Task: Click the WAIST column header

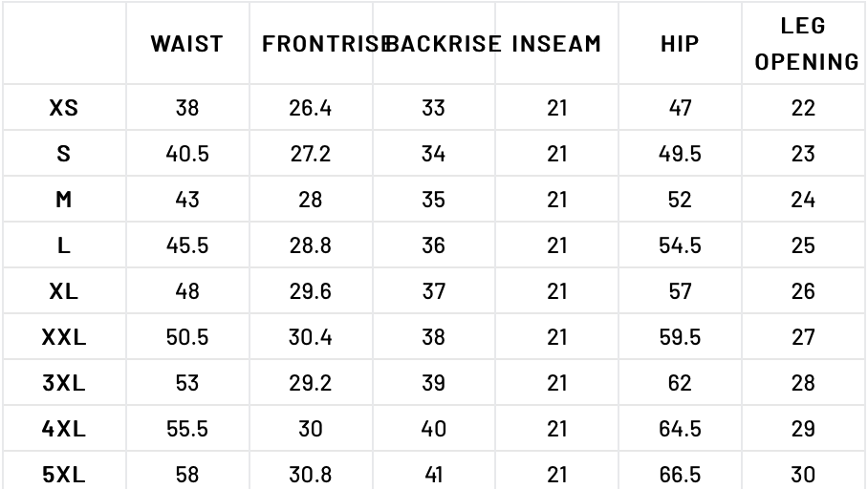Action: point(186,44)
